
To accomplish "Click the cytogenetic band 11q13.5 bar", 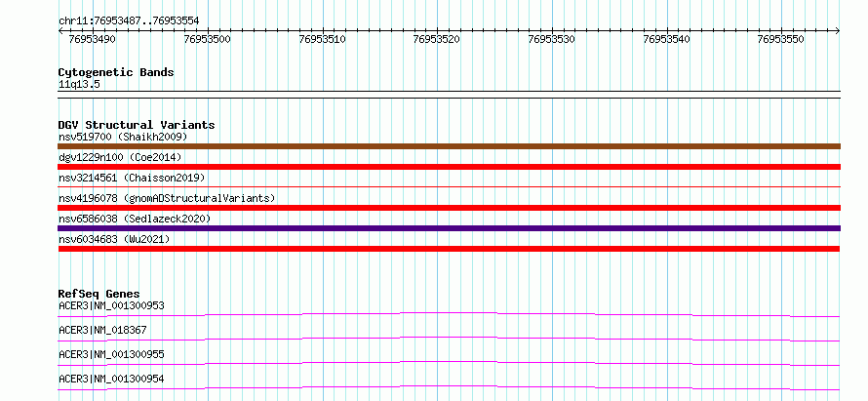I will click(x=449, y=95).
